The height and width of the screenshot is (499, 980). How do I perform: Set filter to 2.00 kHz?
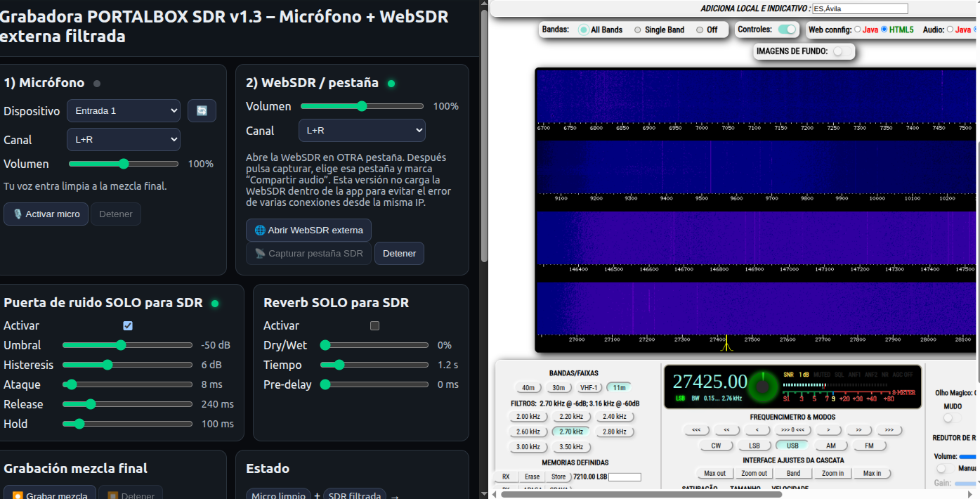tap(528, 417)
